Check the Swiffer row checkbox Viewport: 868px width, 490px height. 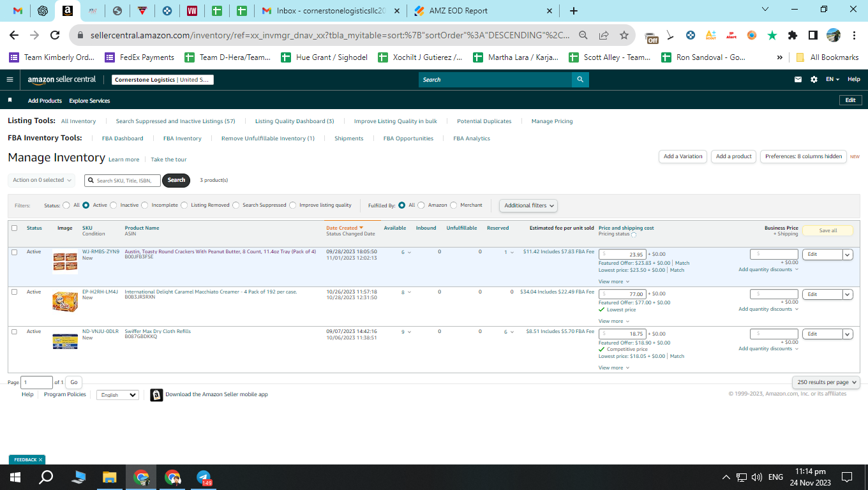click(14, 332)
